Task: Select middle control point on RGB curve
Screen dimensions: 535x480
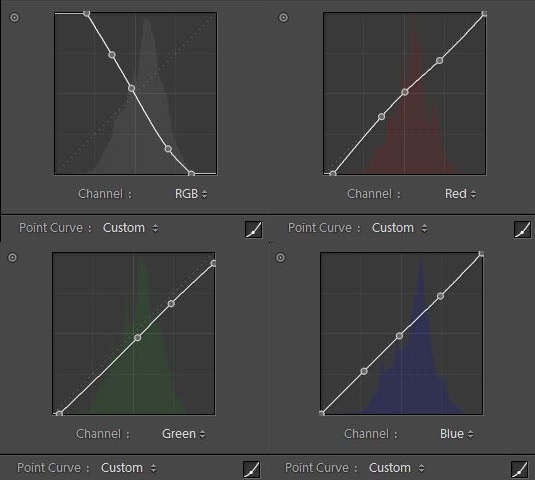Action: pyautogui.click(x=131, y=89)
